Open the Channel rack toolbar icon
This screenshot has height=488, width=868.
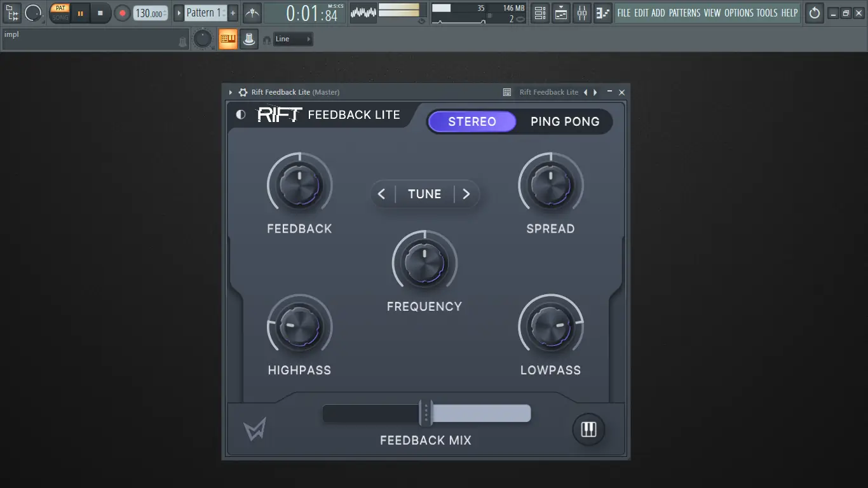pyautogui.click(x=539, y=13)
